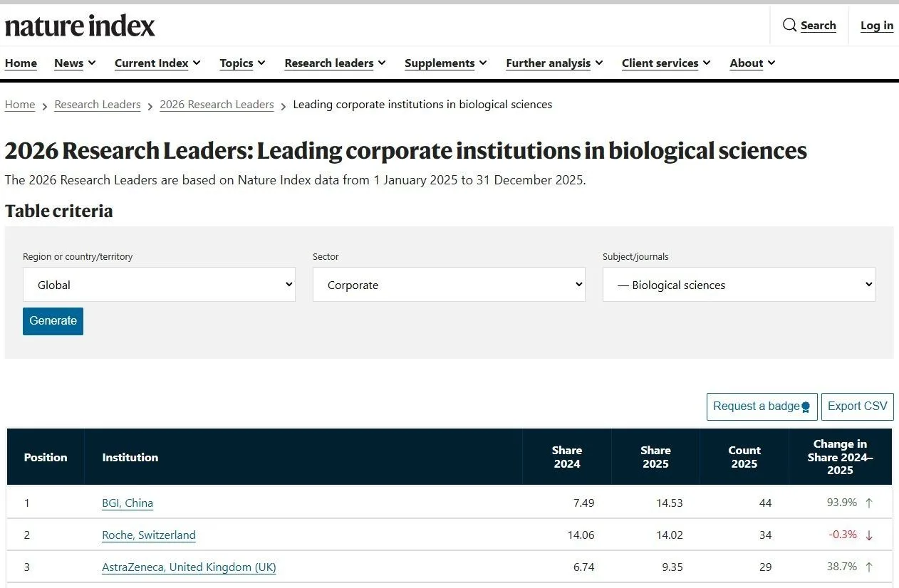The height and width of the screenshot is (588, 899).
Task: Click the Share 2024 column header
Action: coord(567,457)
